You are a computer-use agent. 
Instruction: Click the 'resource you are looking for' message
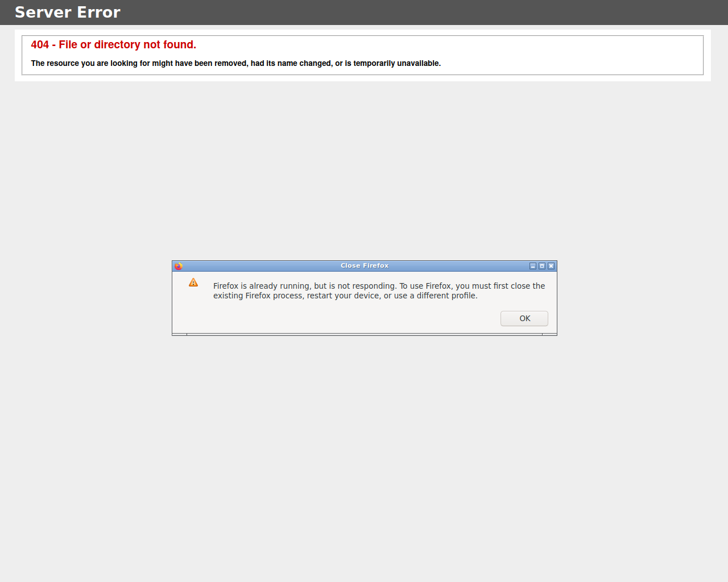click(236, 63)
